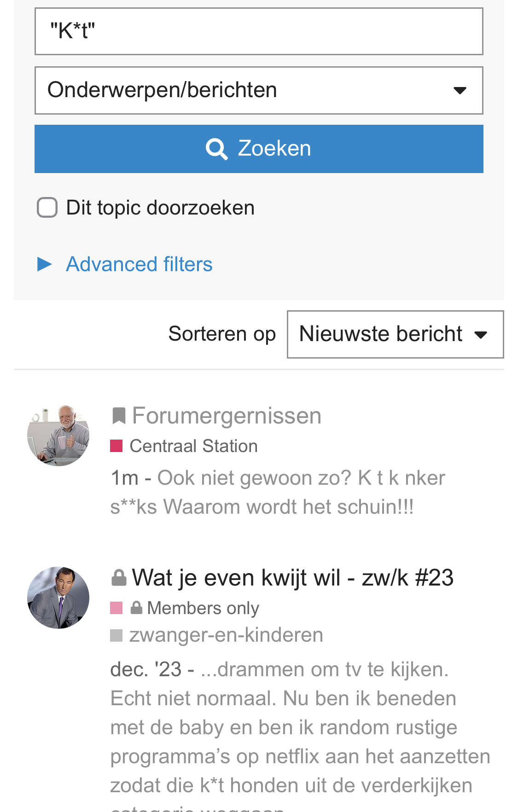Open the Nieuwste bericht sort dropdown
The image size is (518, 812).
click(395, 334)
